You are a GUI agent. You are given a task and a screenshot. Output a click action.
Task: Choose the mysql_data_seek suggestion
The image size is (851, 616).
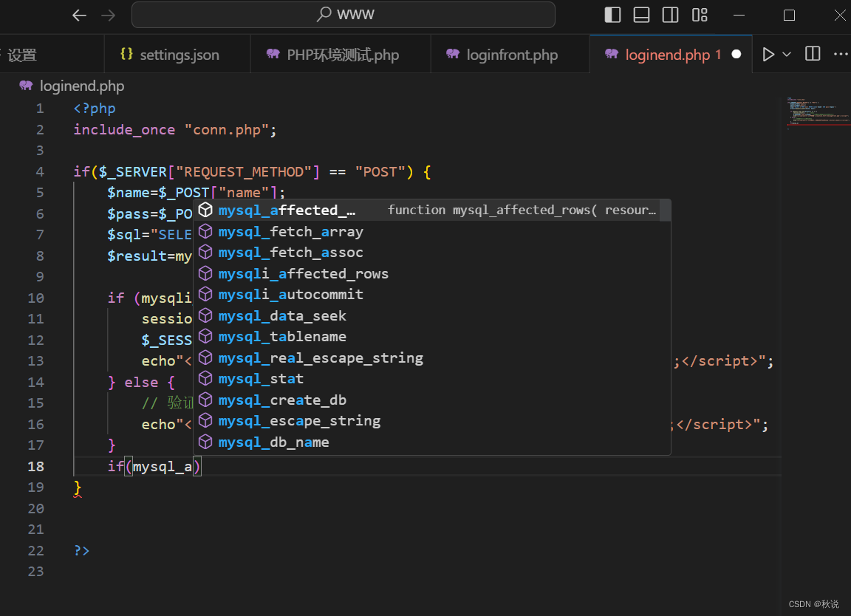coord(432,316)
